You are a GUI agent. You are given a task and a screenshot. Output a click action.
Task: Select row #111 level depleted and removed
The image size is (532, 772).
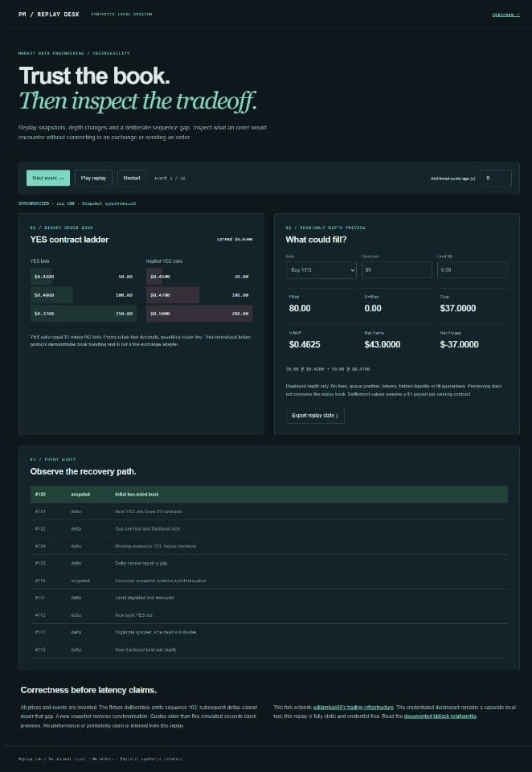pyautogui.click(x=268, y=597)
